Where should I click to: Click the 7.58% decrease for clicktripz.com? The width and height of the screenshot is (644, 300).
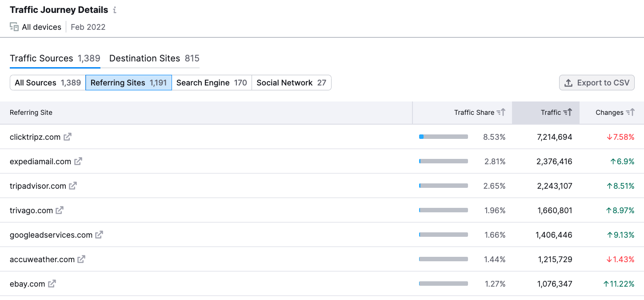point(620,137)
